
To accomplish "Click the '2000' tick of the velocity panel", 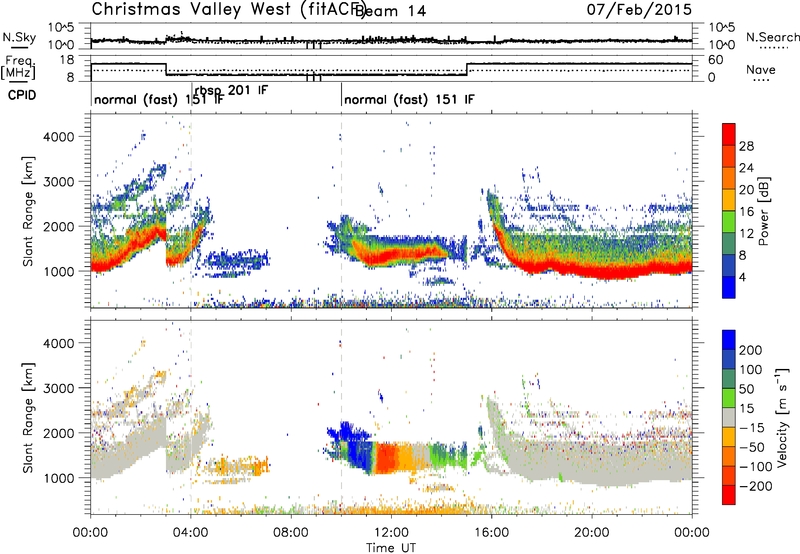I will [x=58, y=433].
